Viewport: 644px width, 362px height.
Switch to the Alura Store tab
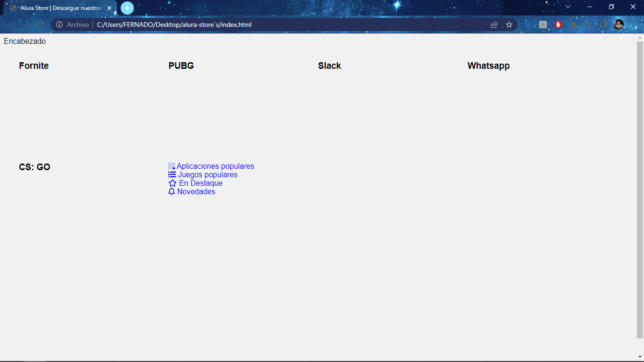[60, 8]
